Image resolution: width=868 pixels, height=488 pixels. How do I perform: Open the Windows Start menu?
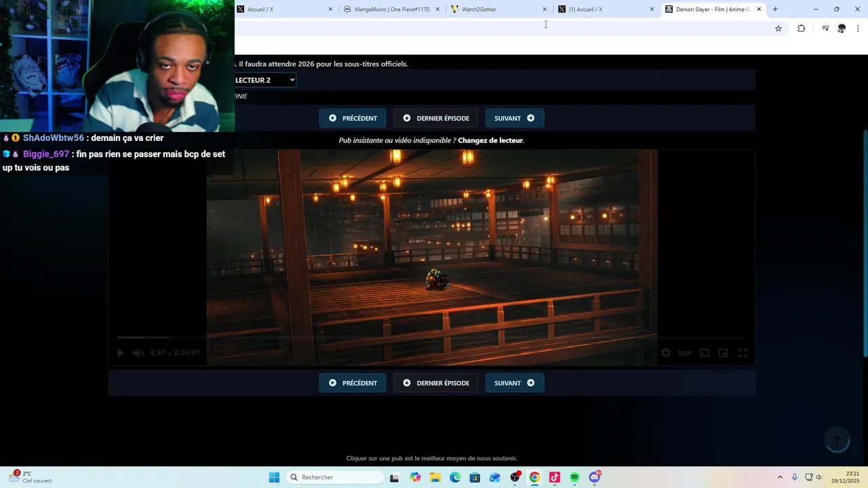pos(274,477)
